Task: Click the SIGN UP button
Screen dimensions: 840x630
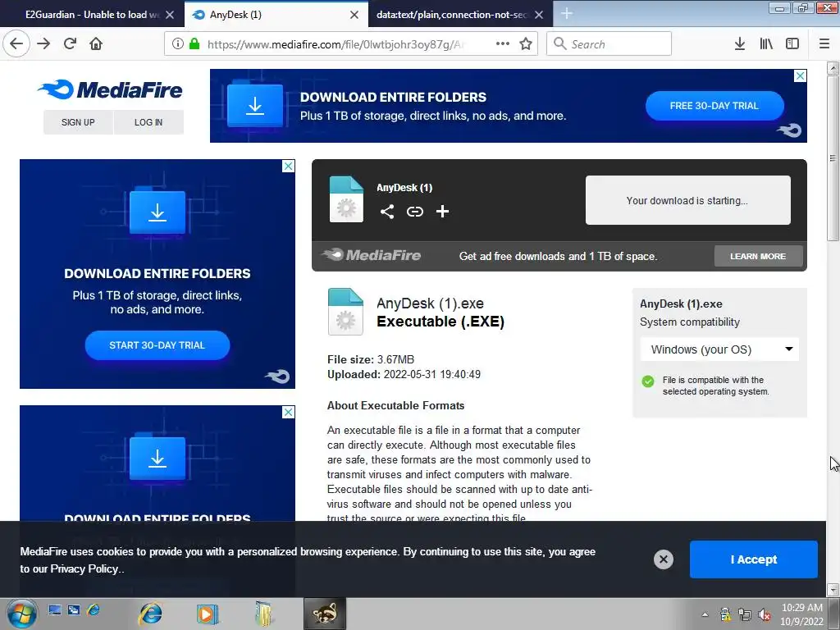Action: pos(78,122)
